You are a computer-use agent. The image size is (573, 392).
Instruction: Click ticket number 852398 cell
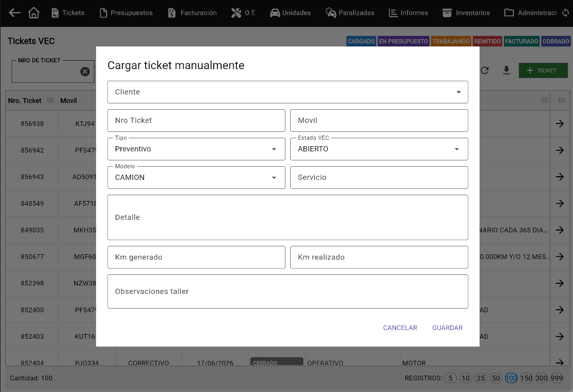(x=32, y=283)
